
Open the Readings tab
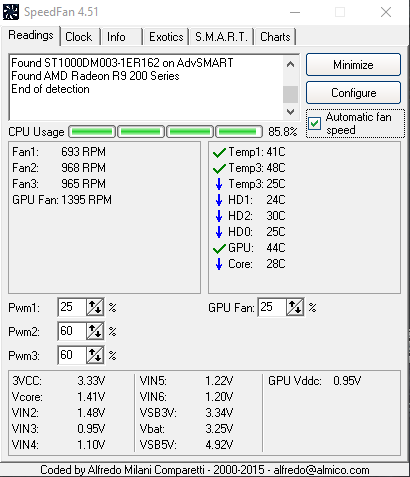coord(31,35)
